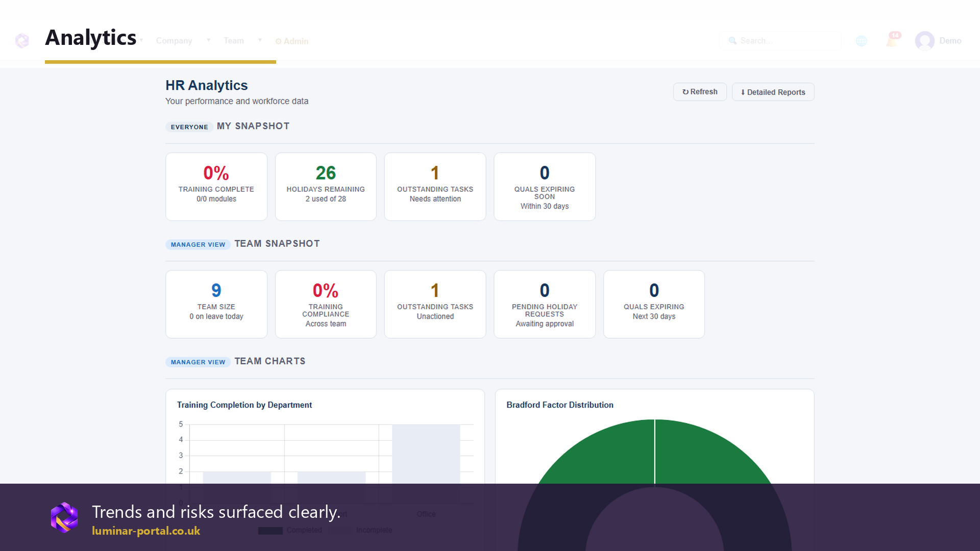Open the Quals Expiring Next 30 days card

654,304
